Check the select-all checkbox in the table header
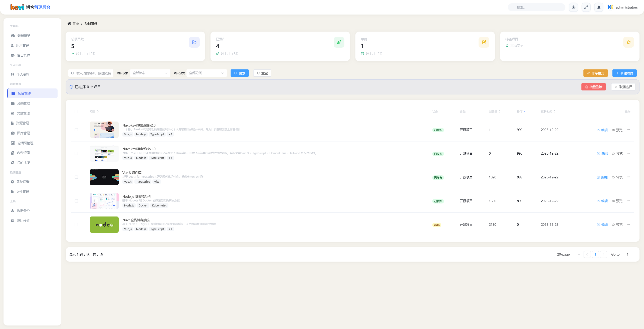The image size is (644, 329). (x=76, y=112)
